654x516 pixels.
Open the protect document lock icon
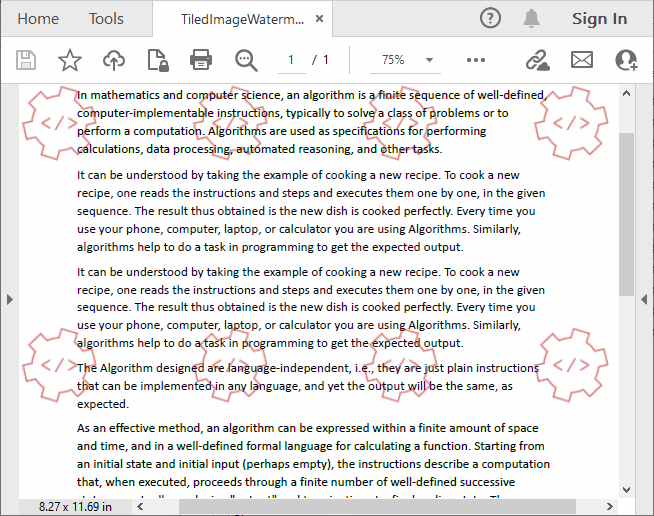tap(158, 60)
